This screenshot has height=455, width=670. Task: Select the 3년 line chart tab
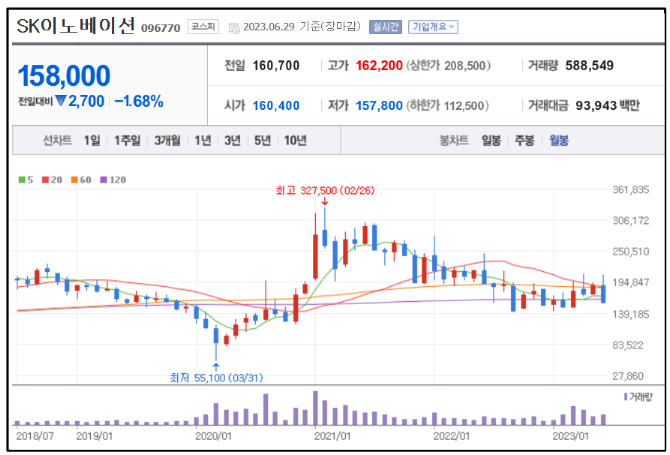coord(232,140)
